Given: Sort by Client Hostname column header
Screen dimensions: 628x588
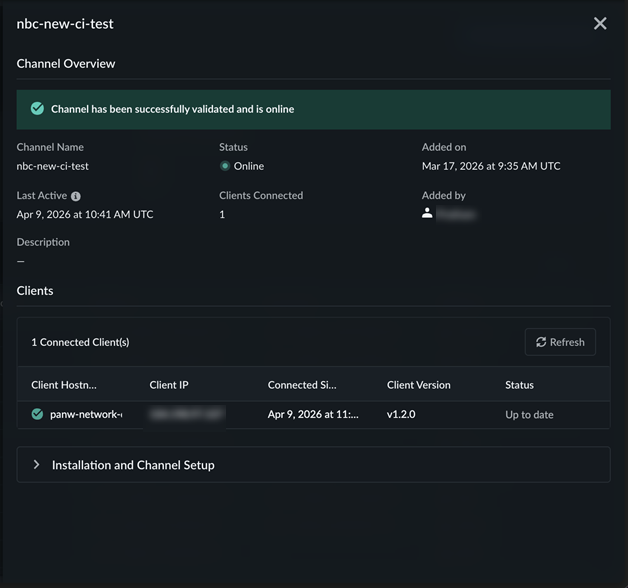Looking at the screenshot, I should coord(77,385).
